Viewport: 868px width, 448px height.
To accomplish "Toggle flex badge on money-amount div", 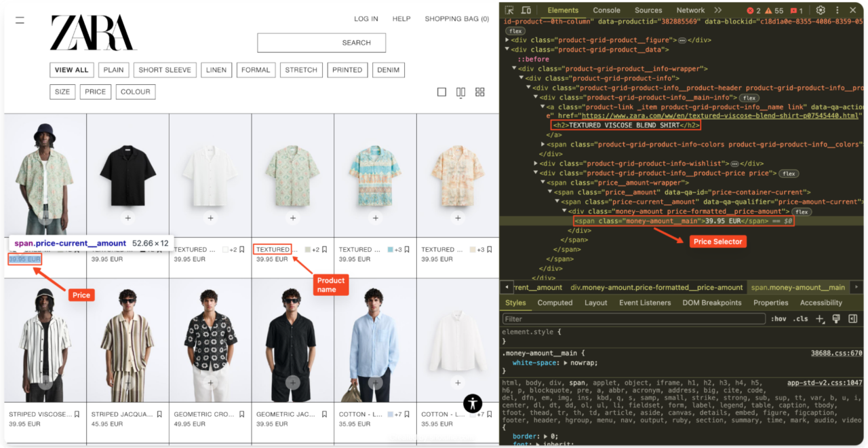I will (802, 212).
